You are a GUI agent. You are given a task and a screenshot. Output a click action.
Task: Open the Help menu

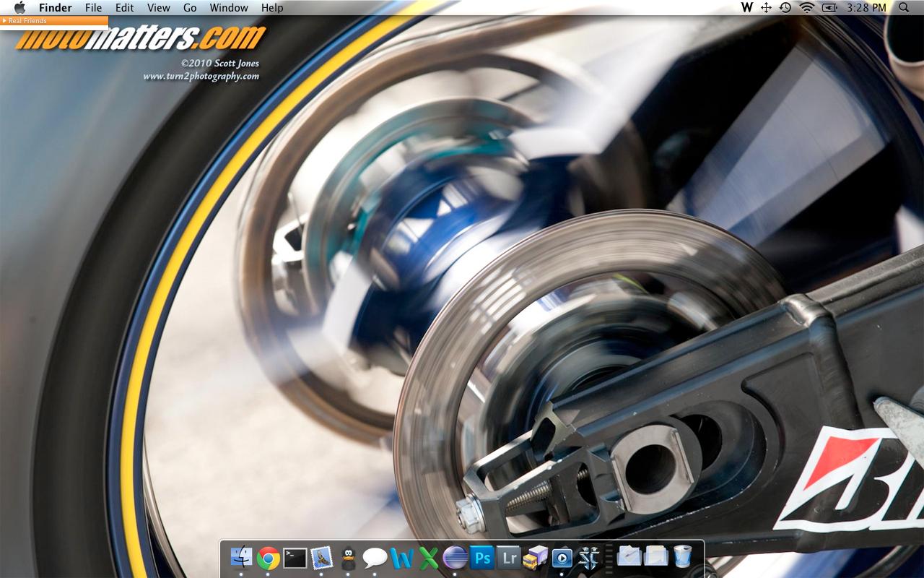point(272,8)
